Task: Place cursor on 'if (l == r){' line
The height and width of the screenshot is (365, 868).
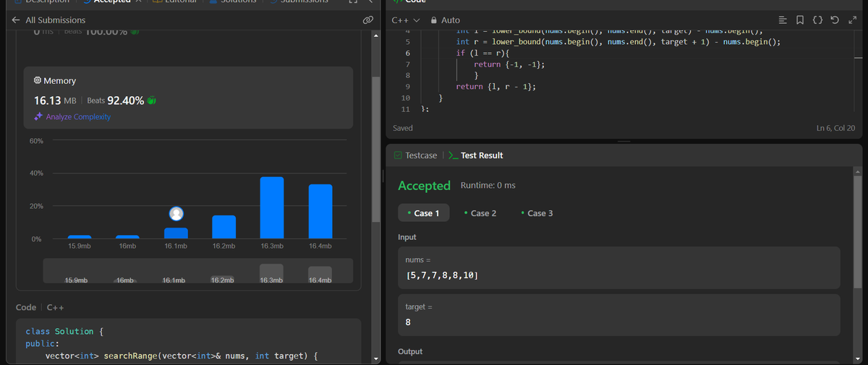Action: pos(482,53)
